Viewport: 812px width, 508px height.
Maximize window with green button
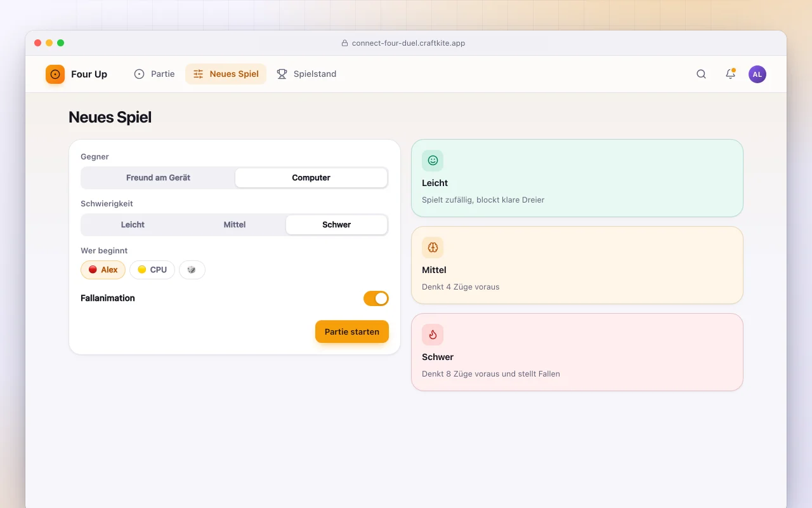click(x=61, y=43)
